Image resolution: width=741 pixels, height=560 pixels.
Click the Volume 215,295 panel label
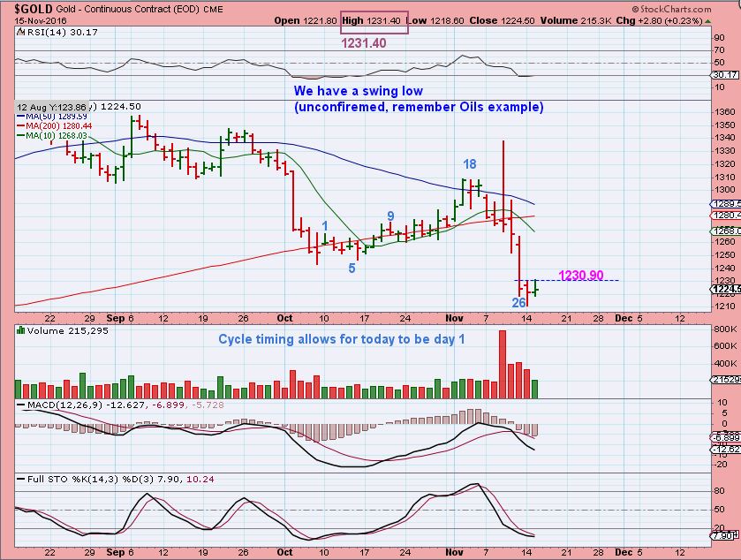pos(68,330)
